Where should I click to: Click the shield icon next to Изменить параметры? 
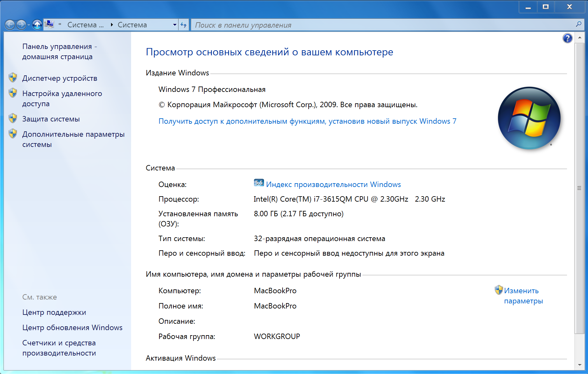point(499,290)
